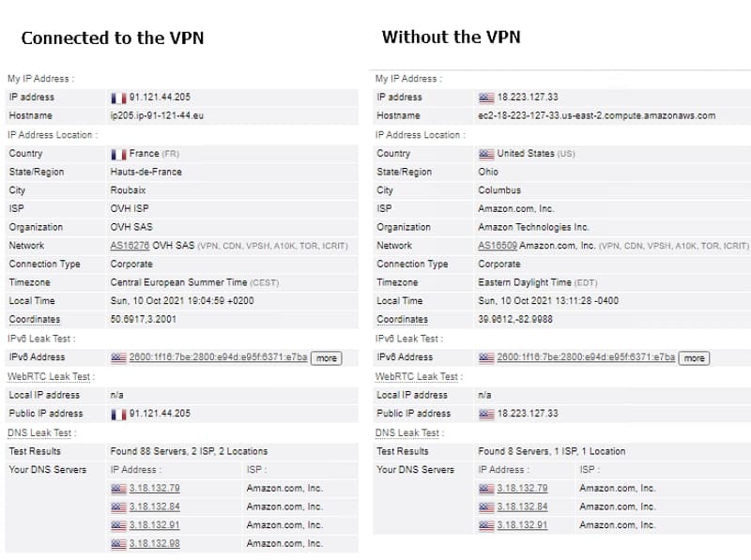Image resolution: width=751 pixels, height=560 pixels.
Task: Click the French flag next to France (FR)
Action: [118, 154]
